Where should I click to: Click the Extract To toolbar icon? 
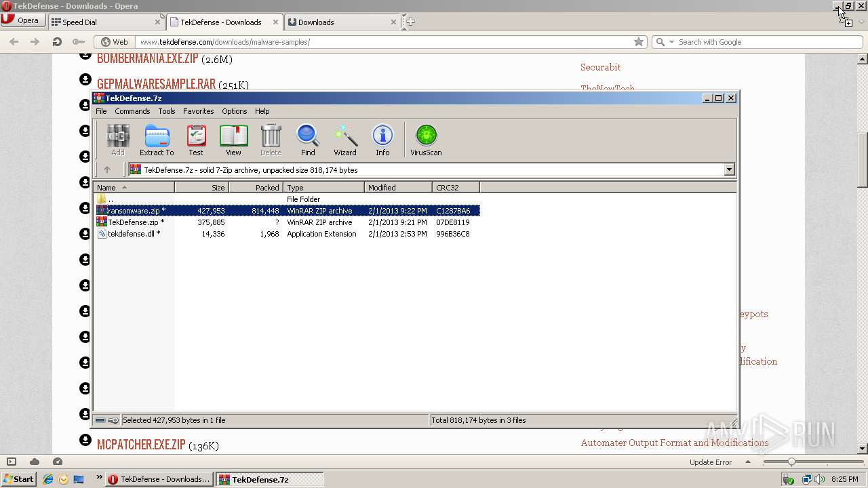pyautogui.click(x=157, y=140)
